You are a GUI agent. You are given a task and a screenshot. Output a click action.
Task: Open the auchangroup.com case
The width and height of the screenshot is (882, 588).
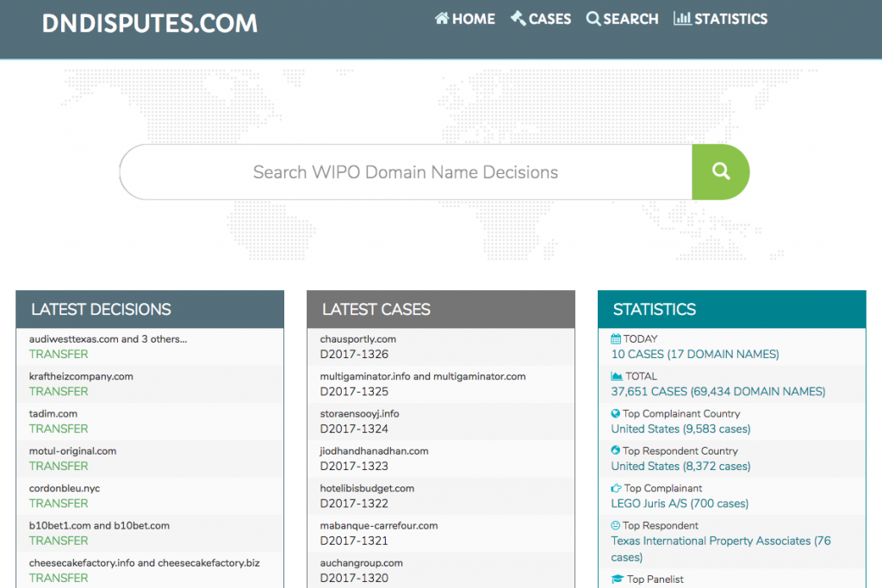361,563
